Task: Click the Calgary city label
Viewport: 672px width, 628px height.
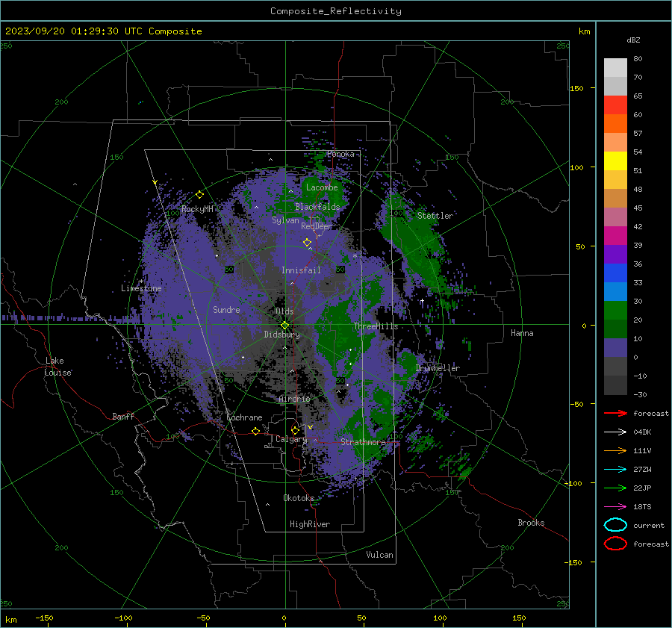Action: 291,439
